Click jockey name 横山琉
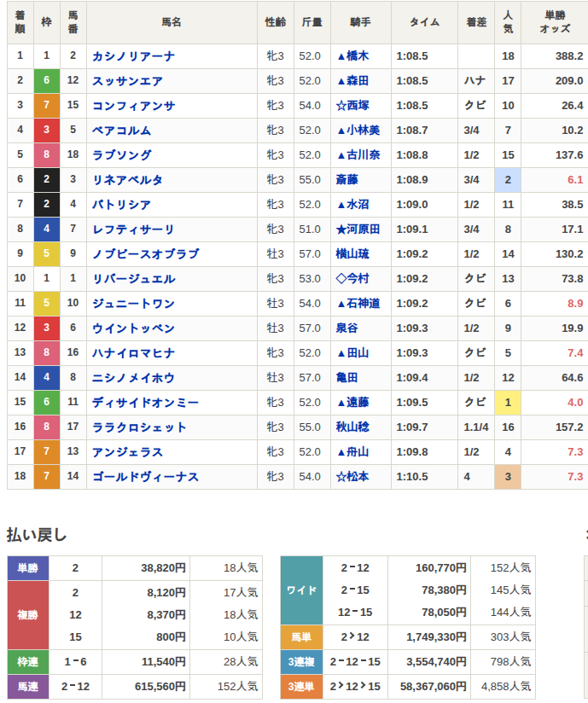588x703 pixels. (x=353, y=254)
